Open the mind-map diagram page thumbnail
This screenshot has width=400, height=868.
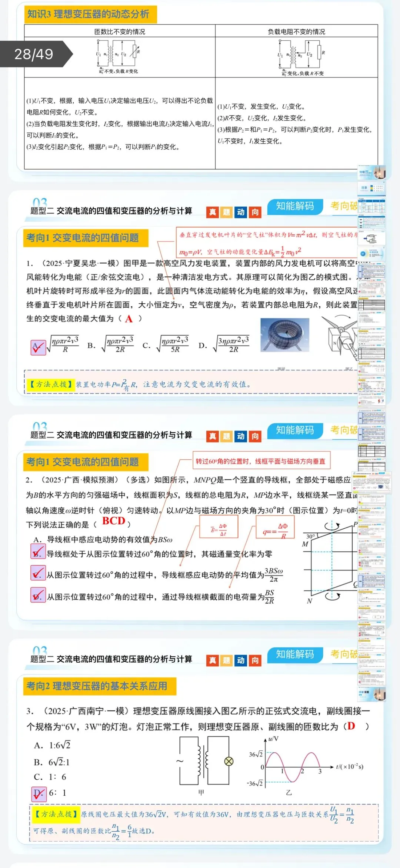(x=372, y=238)
